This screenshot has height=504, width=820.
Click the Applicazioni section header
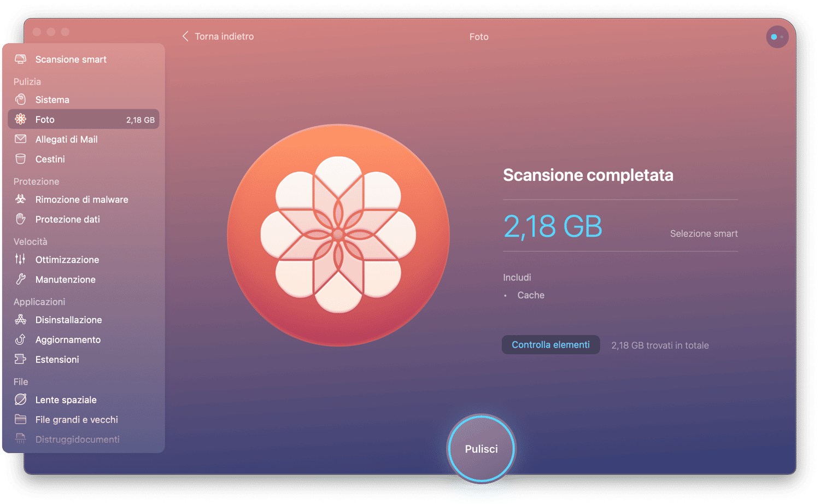point(39,302)
